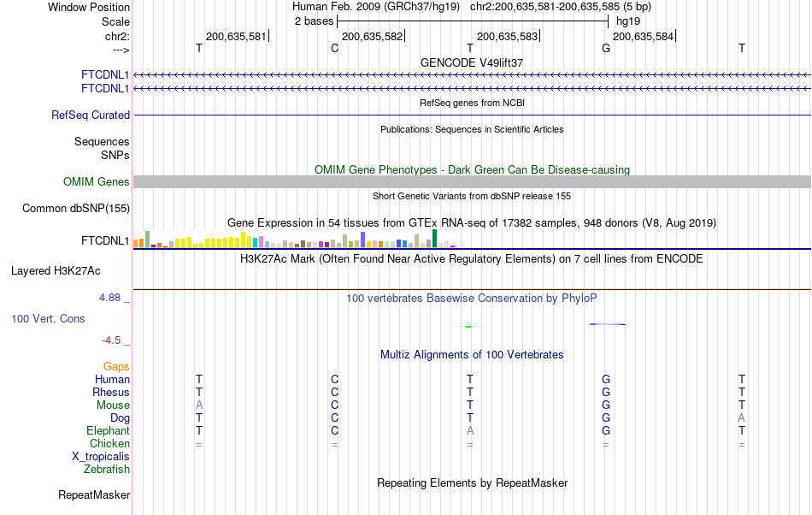Click base G in the reference sequence row

(x=606, y=48)
